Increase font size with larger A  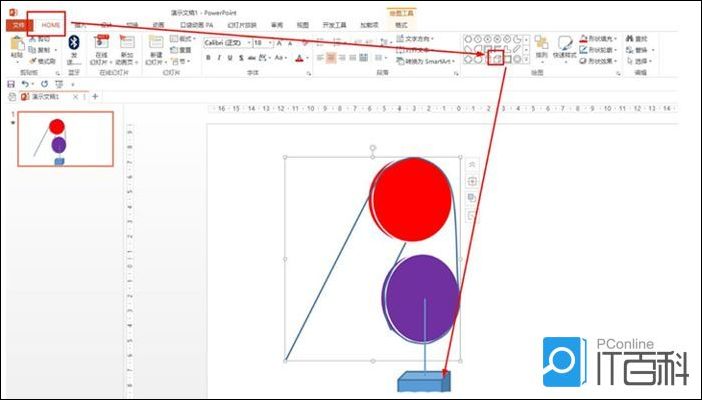coord(279,43)
